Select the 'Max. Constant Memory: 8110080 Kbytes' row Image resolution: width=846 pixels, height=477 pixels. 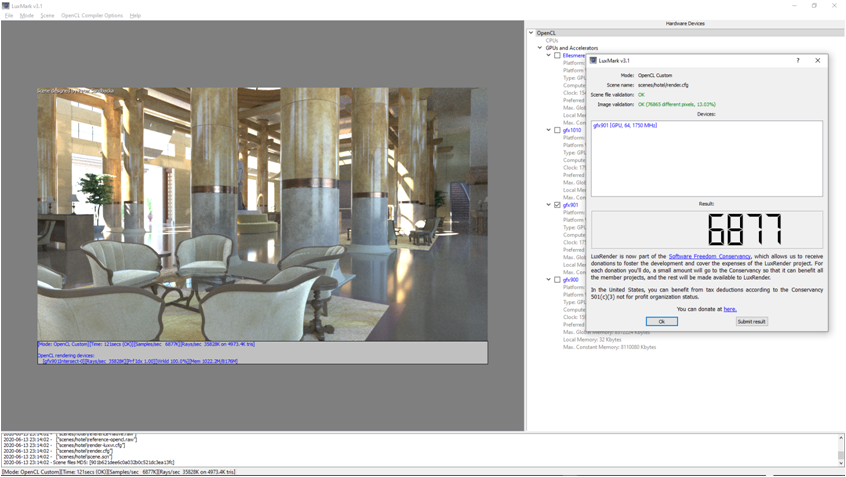609,347
